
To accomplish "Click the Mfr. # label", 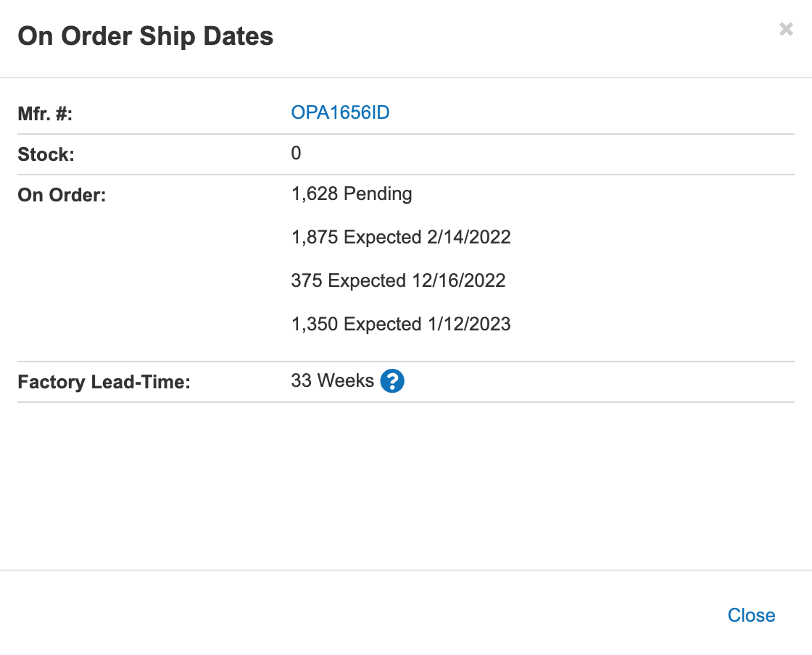I will point(45,113).
